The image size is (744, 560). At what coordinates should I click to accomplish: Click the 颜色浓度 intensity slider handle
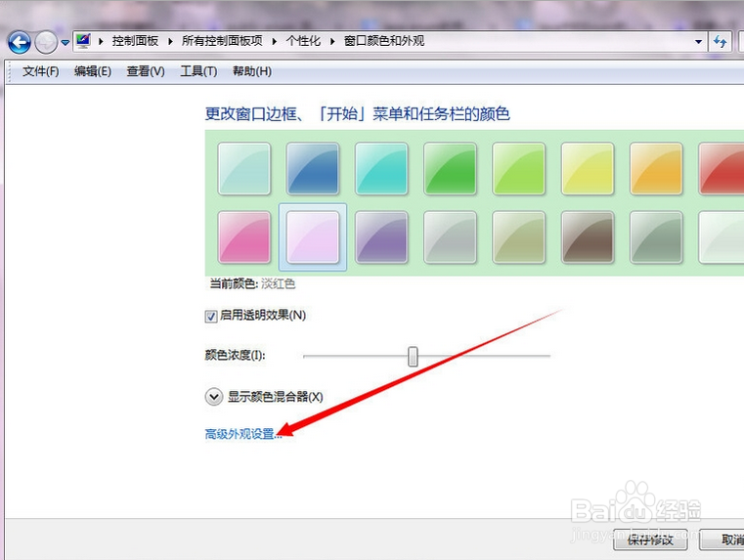(413, 356)
